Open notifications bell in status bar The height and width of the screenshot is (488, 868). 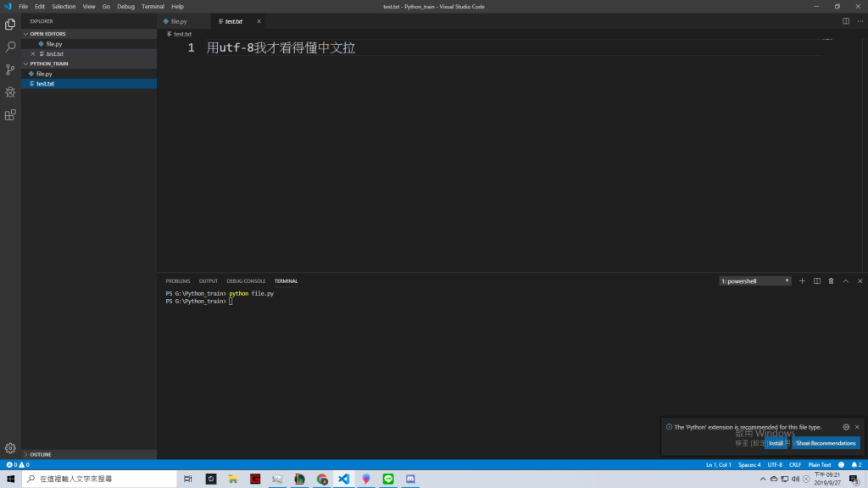856,465
